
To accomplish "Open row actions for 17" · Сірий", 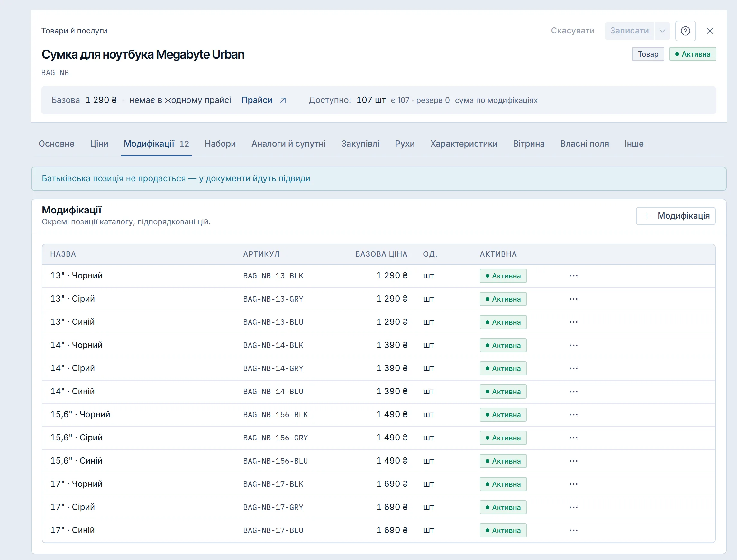I will [x=573, y=507].
